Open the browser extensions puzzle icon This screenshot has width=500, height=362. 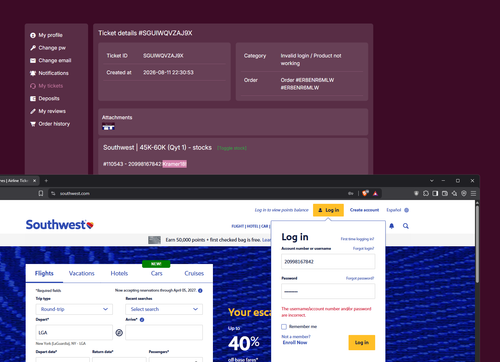426,193
